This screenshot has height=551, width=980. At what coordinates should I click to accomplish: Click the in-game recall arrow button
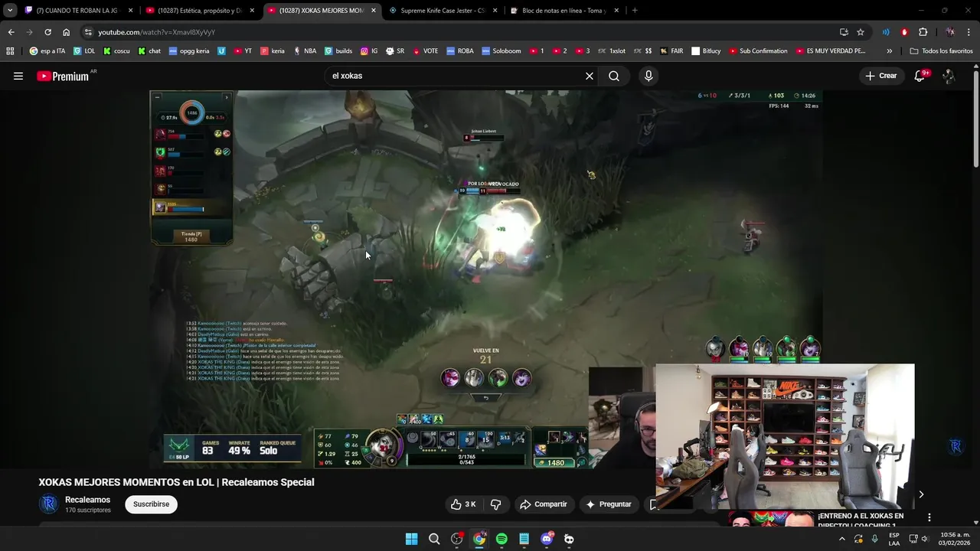[485, 398]
